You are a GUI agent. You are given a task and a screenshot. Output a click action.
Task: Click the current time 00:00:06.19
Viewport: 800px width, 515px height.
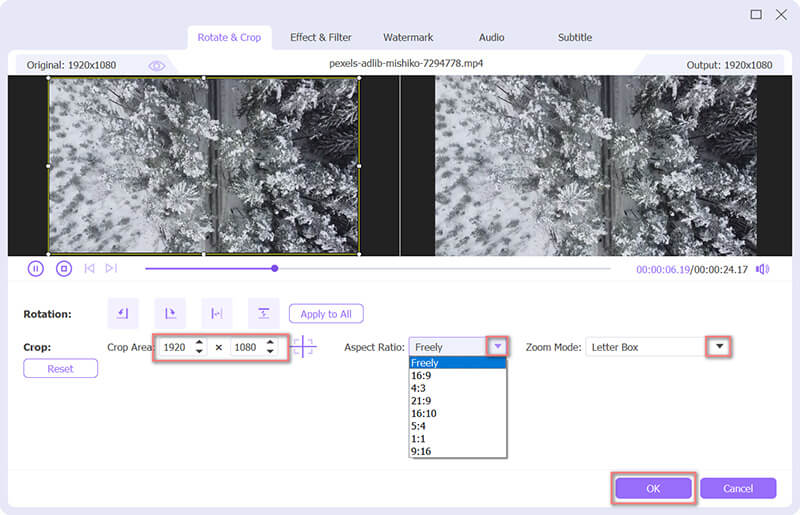click(x=663, y=269)
